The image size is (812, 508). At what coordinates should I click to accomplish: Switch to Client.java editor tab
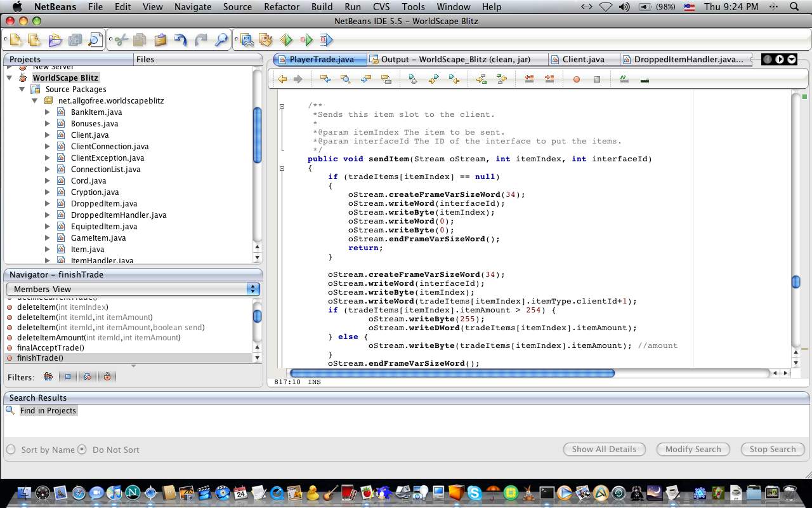[x=584, y=59]
